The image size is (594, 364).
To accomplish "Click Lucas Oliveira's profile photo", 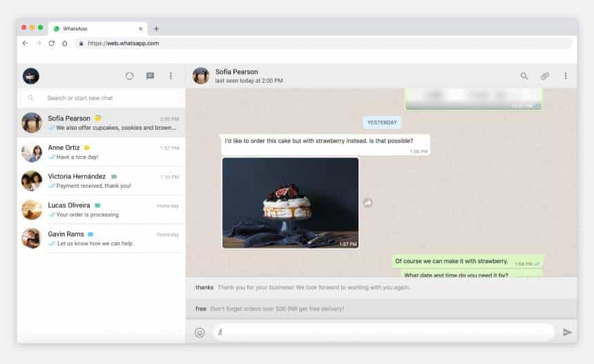I will (x=32, y=209).
